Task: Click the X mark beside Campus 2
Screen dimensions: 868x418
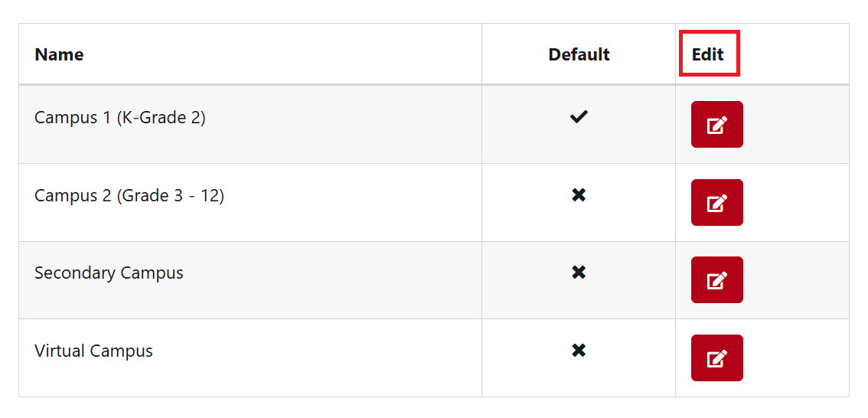Action: (579, 195)
